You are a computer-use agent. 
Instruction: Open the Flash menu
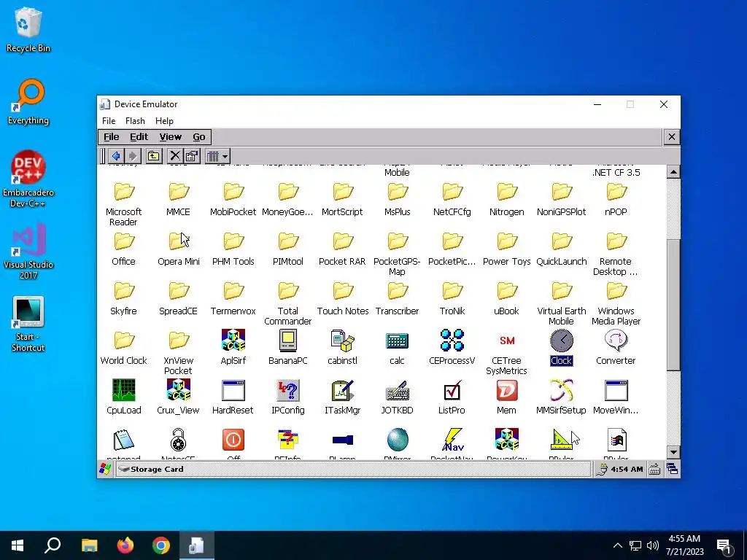point(135,121)
